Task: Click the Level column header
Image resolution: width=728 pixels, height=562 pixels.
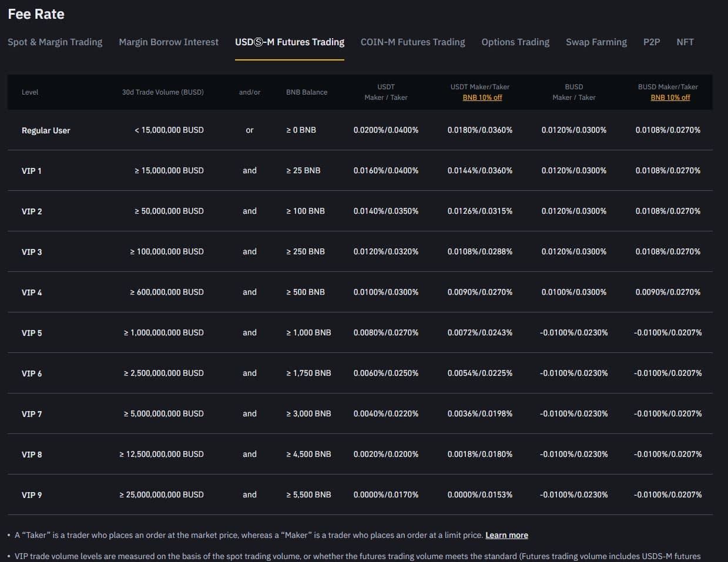Action: pos(30,92)
